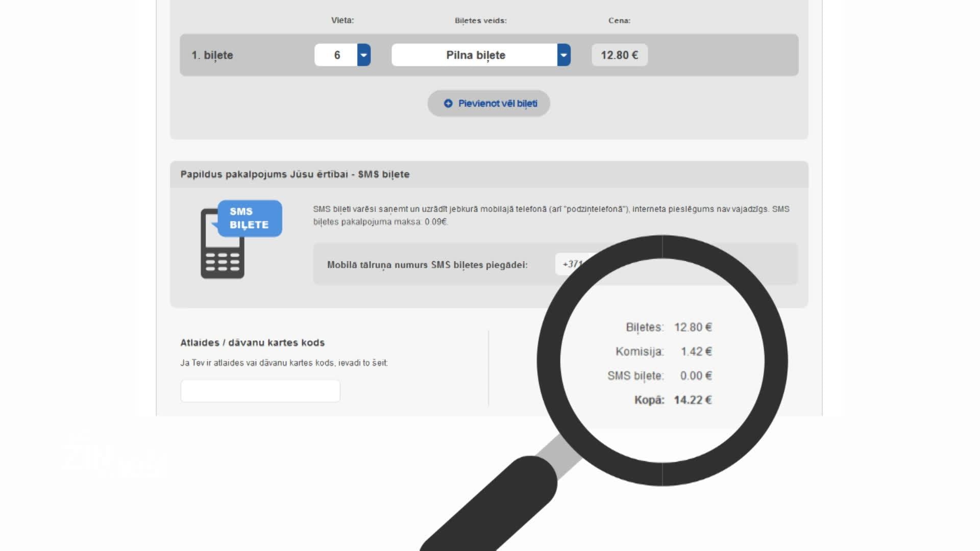Click the SMS biļete 0.00 € summary line
The width and height of the screenshot is (980, 551).
pyautogui.click(x=659, y=376)
